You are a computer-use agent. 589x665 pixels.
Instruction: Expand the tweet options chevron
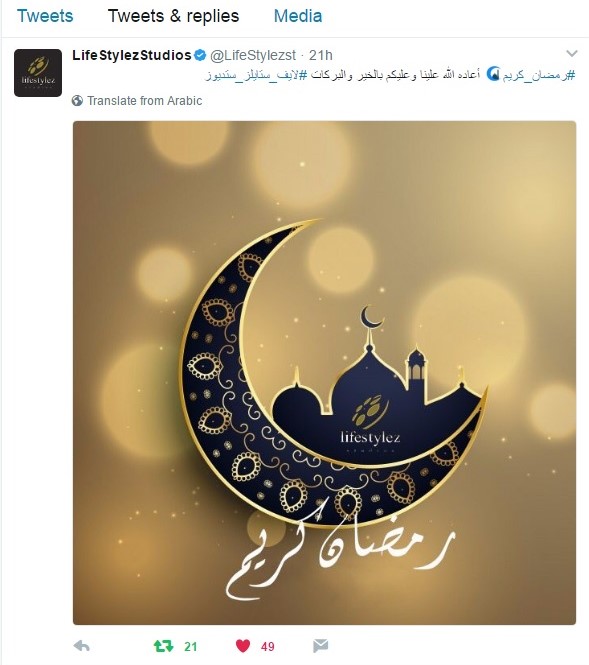point(572,53)
